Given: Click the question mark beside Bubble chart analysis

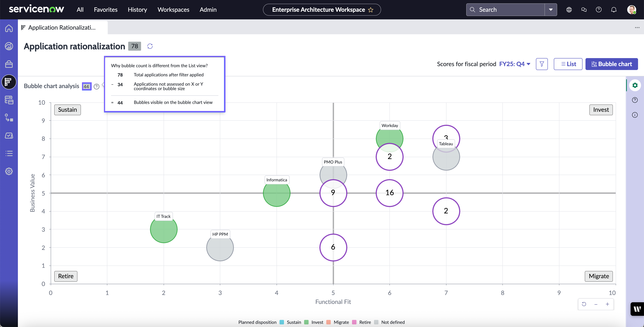Looking at the screenshot, I should [x=97, y=86].
